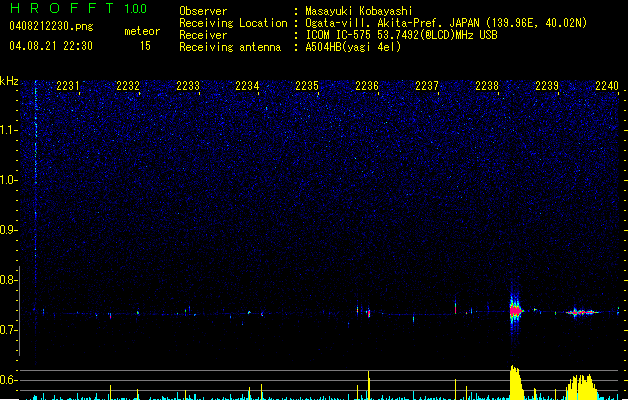Click the HROFFT 1.00 program title
The image size is (629, 400).
(78, 8)
